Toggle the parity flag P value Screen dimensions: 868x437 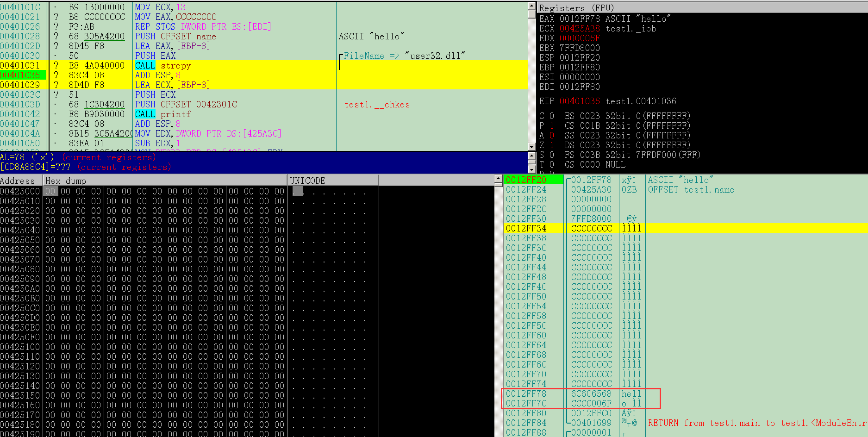click(x=551, y=126)
